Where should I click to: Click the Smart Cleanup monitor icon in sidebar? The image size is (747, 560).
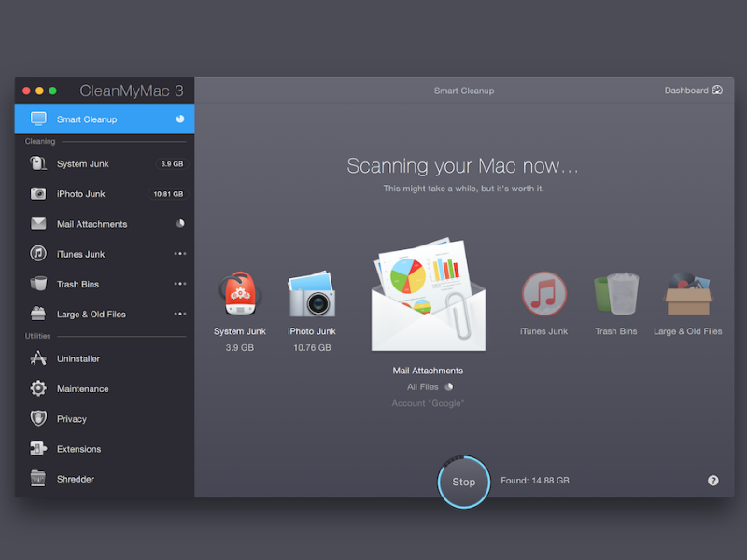click(38, 119)
